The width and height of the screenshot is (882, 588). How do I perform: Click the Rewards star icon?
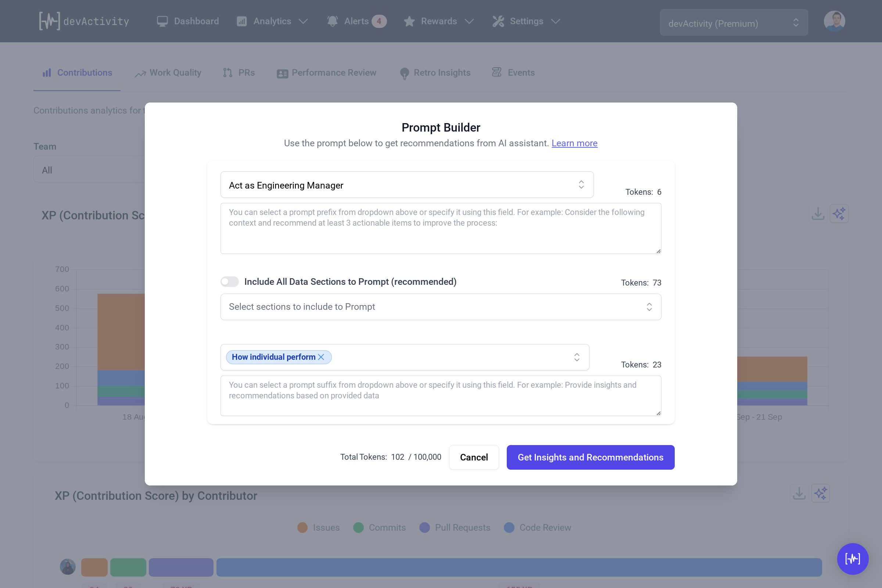tap(409, 21)
